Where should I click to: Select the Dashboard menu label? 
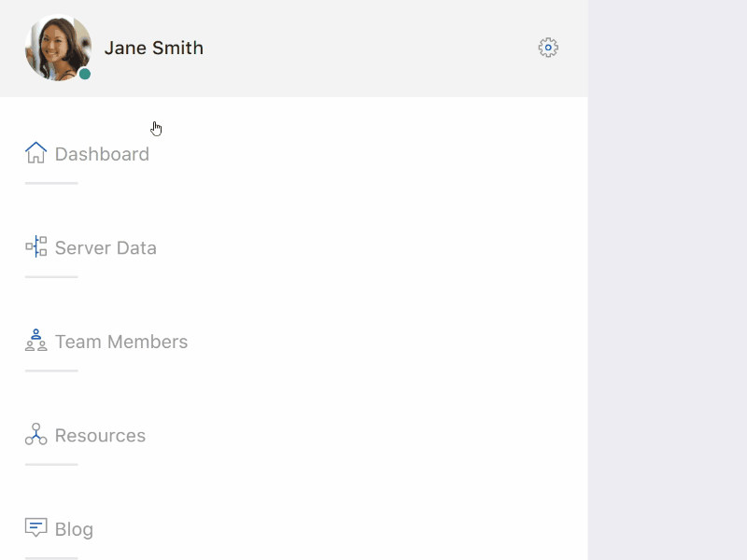[x=102, y=154]
